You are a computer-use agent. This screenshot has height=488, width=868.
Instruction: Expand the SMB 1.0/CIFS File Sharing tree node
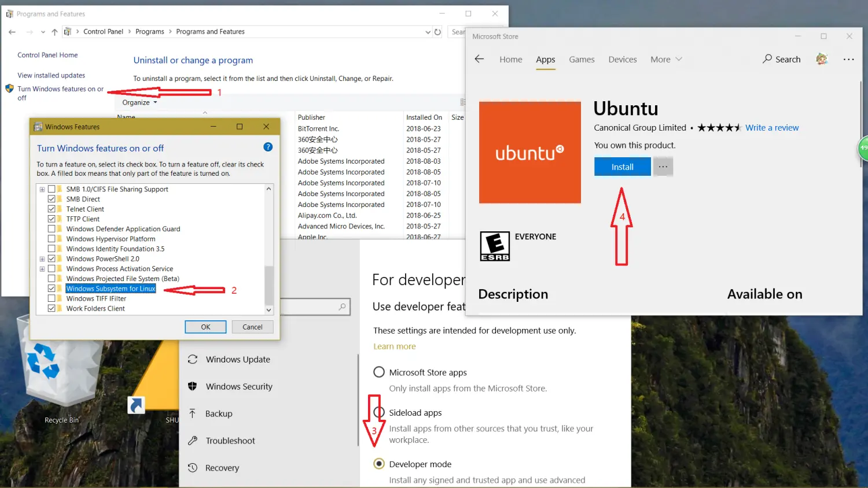point(42,189)
